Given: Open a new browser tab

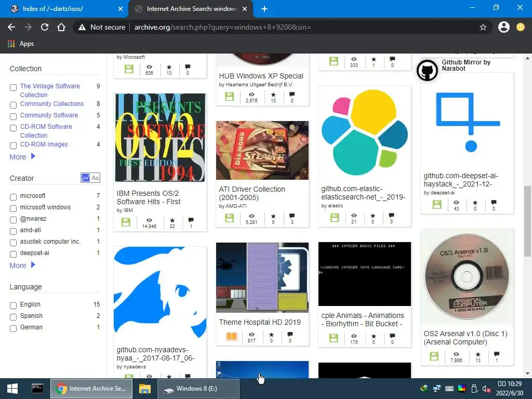Looking at the screenshot, I should [264, 9].
